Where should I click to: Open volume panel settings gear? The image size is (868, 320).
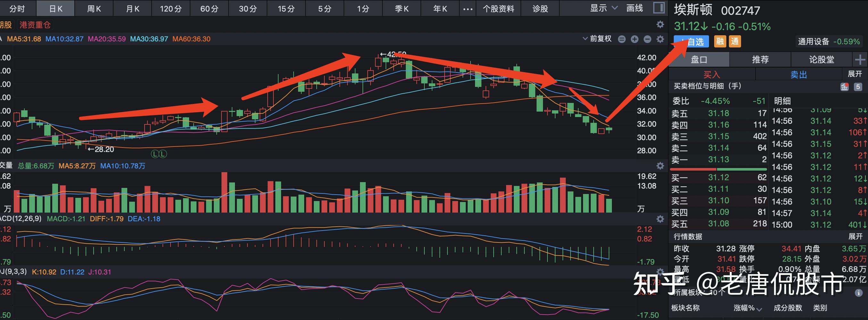click(660, 166)
